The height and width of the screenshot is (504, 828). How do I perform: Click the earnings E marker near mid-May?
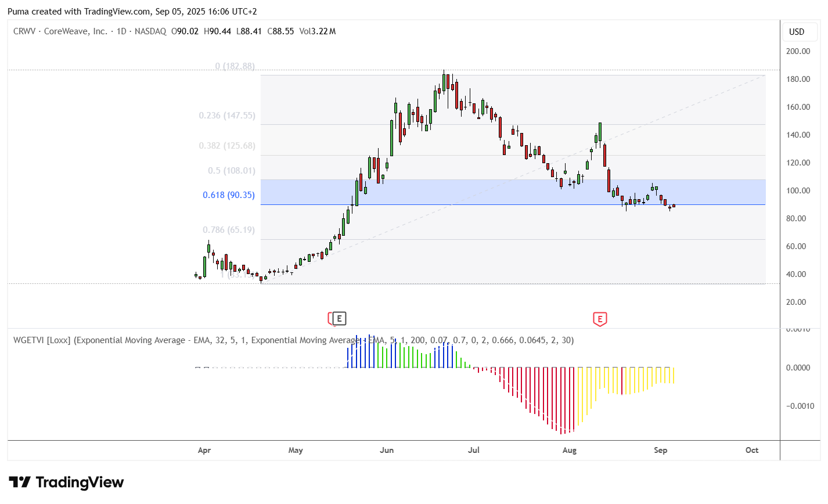point(339,318)
